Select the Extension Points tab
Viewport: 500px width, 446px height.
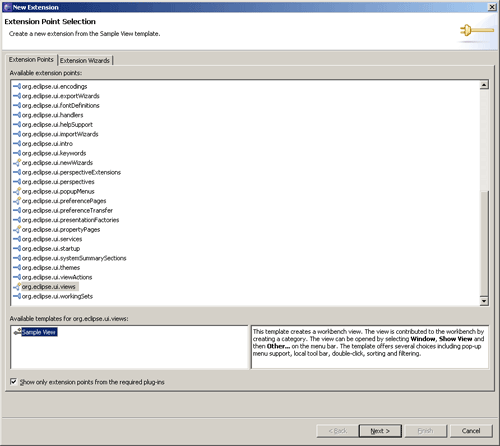tap(31, 59)
